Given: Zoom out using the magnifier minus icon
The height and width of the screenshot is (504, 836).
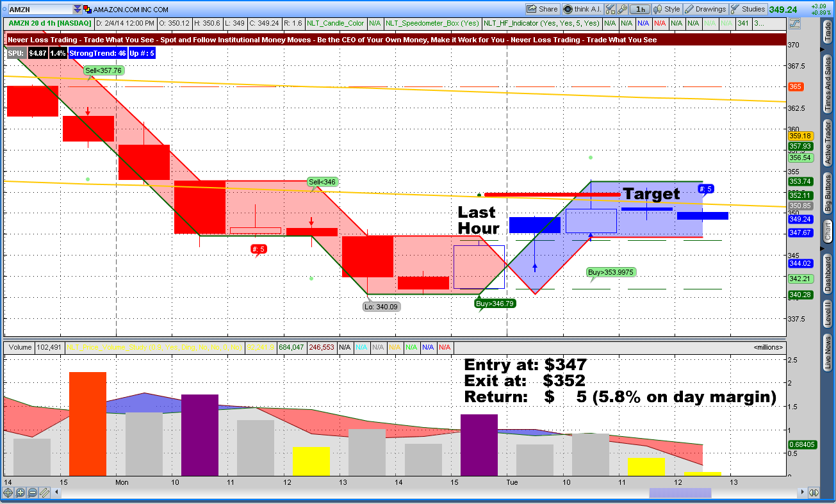Looking at the screenshot, I should pyautogui.click(x=31, y=492).
